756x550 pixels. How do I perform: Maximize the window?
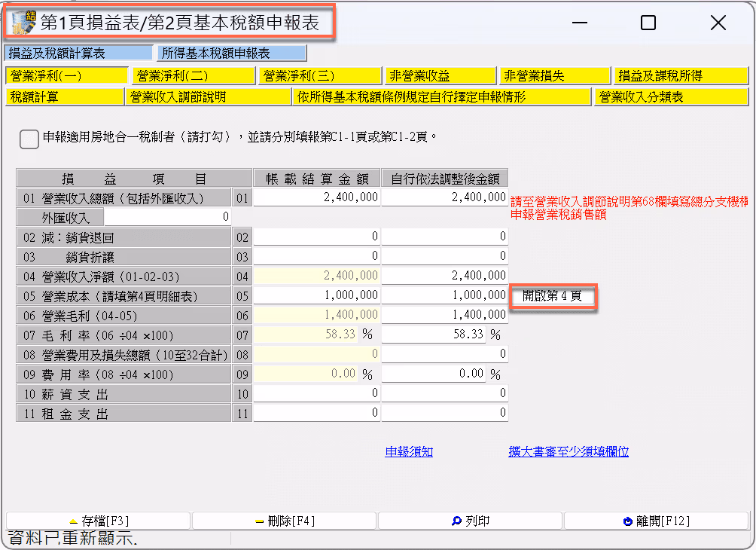pyautogui.click(x=648, y=22)
